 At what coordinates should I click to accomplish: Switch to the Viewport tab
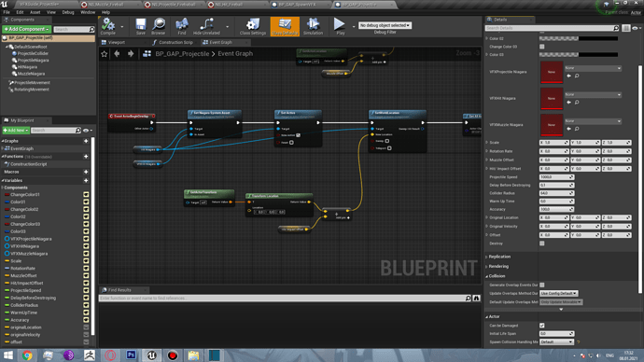pyautogui.click(x=117, y=42)
